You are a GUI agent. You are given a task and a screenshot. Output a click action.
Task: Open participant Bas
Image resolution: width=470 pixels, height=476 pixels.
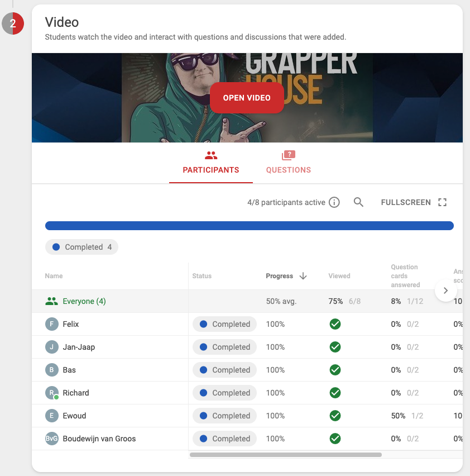(69, 370)
